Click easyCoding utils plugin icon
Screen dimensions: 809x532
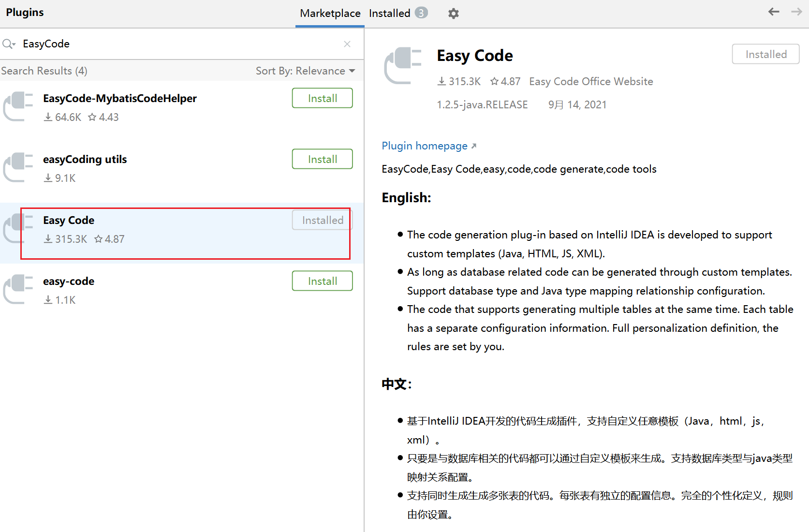click(18, 167)
